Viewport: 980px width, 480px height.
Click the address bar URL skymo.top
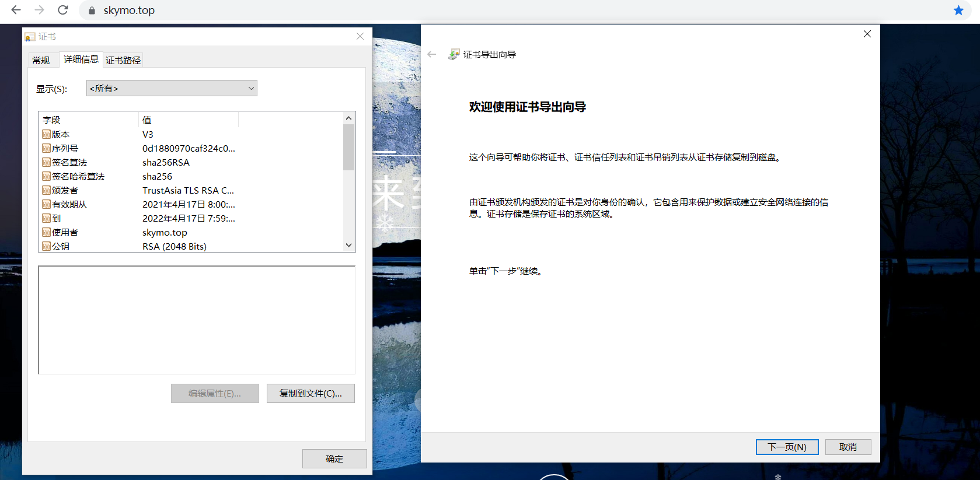tap(129, 10)
